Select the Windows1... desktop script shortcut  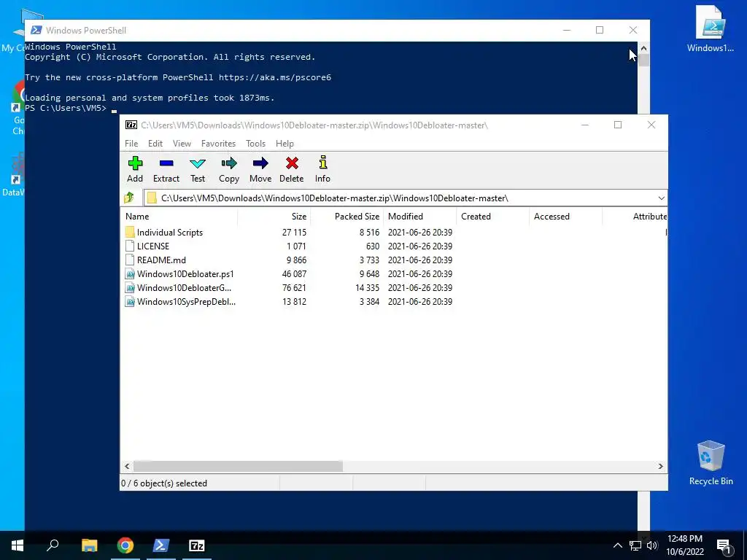pyautogui.click(x=711, y=28)
